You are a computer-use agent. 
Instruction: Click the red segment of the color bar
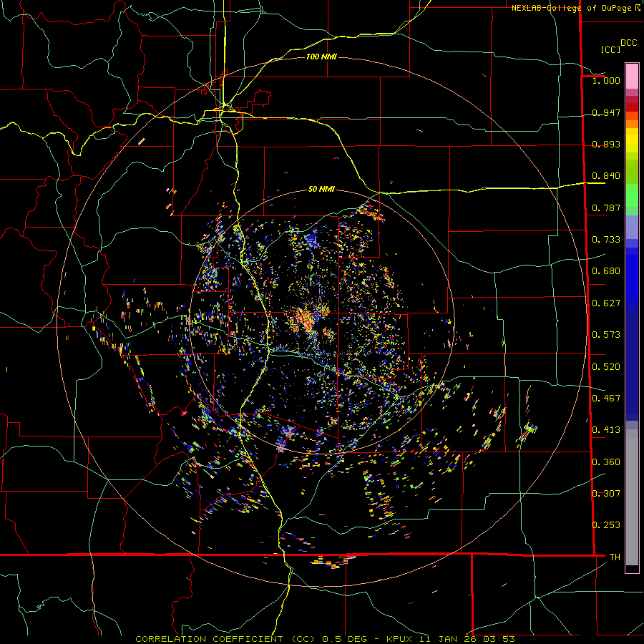coord(632,107)
